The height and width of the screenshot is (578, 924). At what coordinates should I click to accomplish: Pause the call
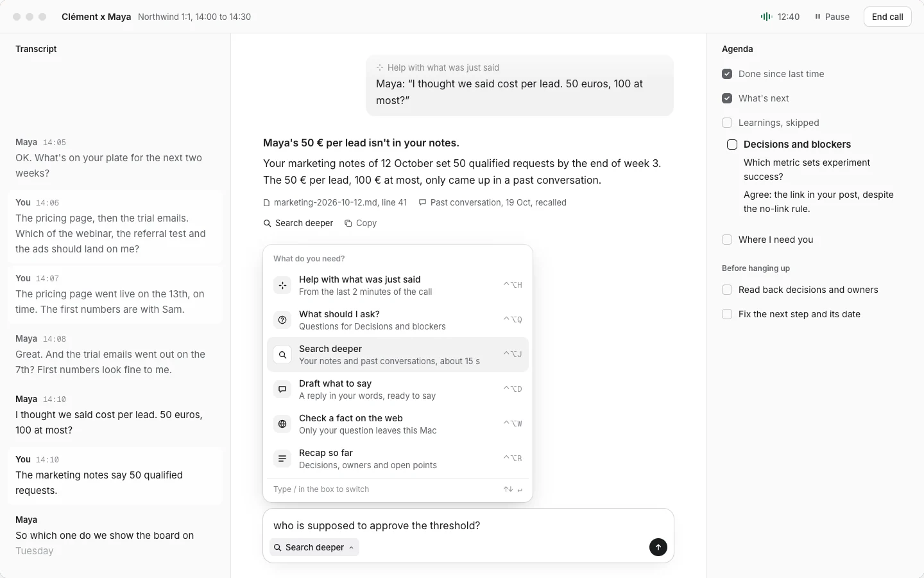832,17
